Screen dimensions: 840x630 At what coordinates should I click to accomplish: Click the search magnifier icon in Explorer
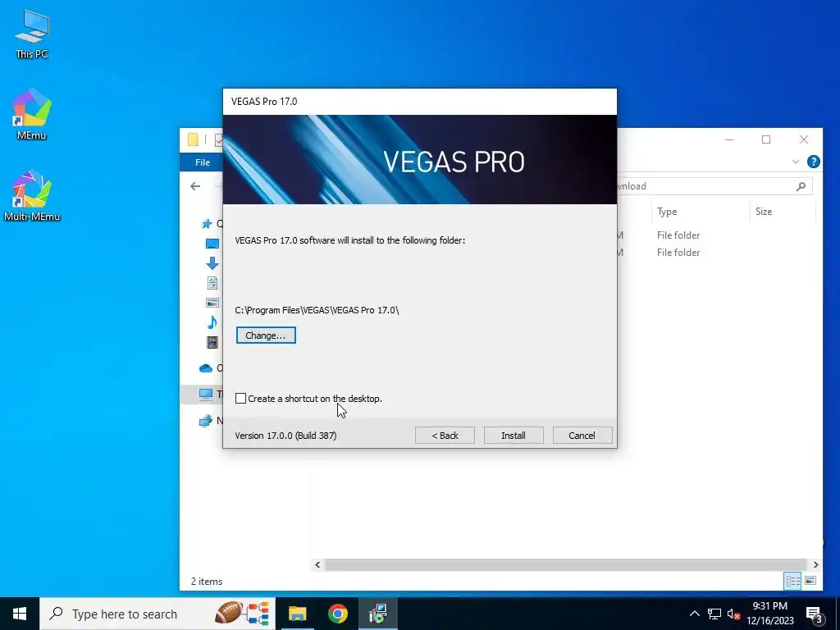click(801, 186)
